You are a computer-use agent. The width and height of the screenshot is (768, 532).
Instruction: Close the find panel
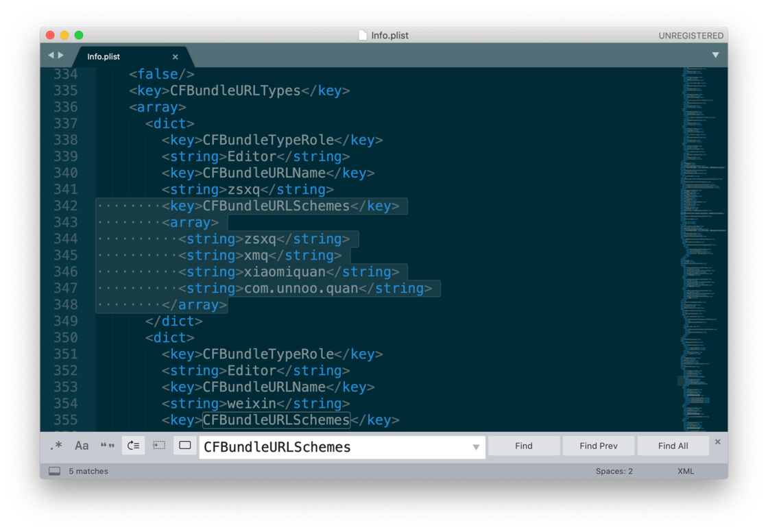[717, 442]
